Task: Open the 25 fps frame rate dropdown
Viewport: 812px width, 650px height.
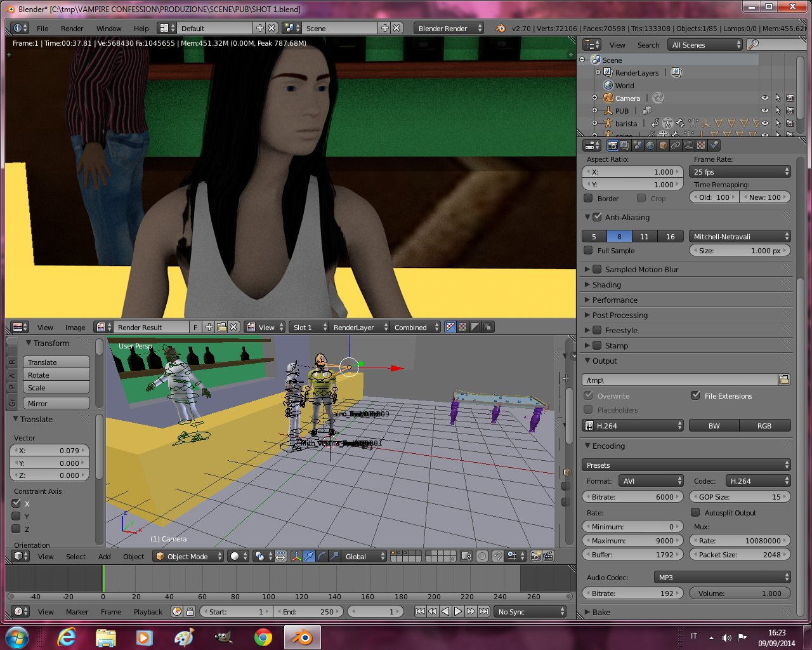Action: click(x=740, y=171)
